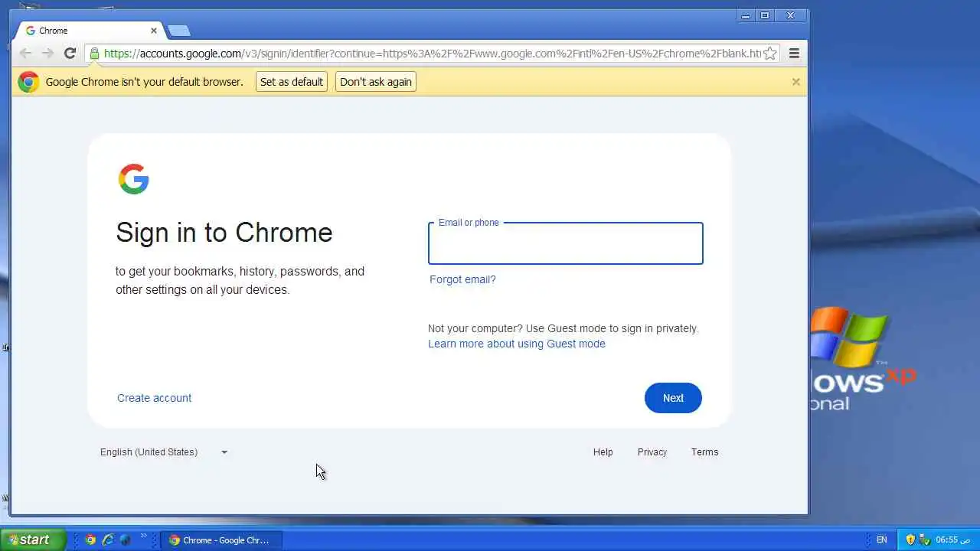Open the Privacy link

click(652, 452)
